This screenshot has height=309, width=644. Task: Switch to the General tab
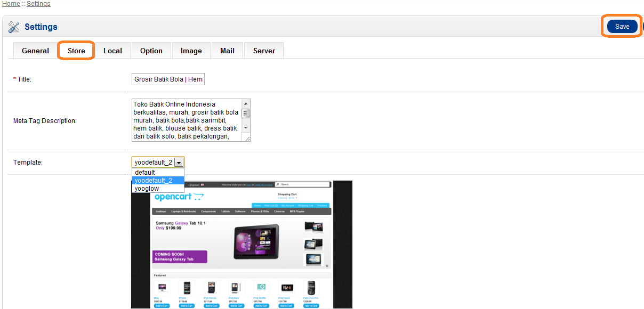coord(35,51)
